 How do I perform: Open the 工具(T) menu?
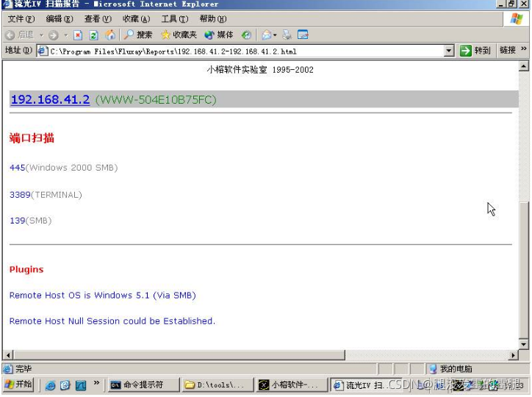pos(174,19)
